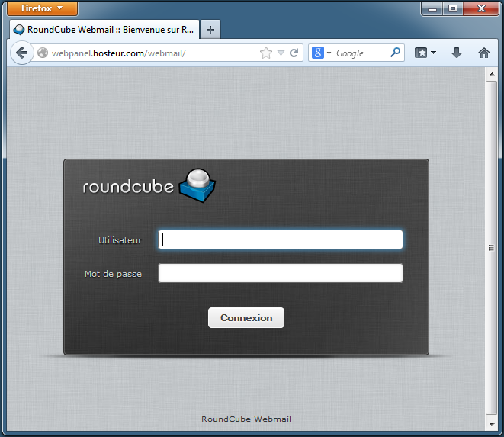The image size is (504, 437).
Task: Go to the Home page icon
Action: coord(483,53)
